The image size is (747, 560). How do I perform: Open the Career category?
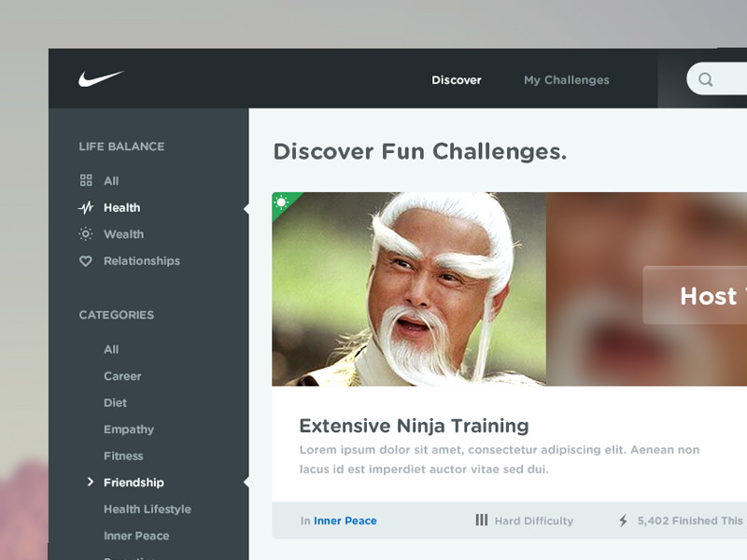122,376
